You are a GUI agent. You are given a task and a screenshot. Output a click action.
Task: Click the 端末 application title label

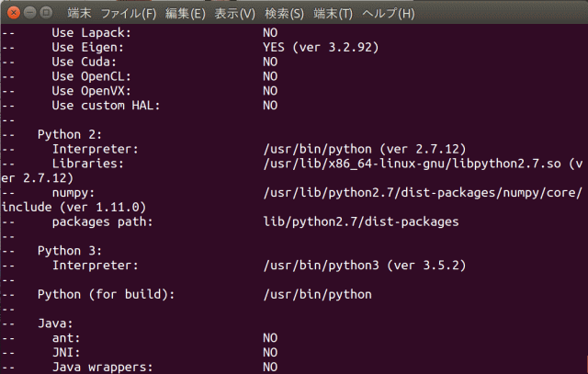pyautogui.click(x=79, y=14)
